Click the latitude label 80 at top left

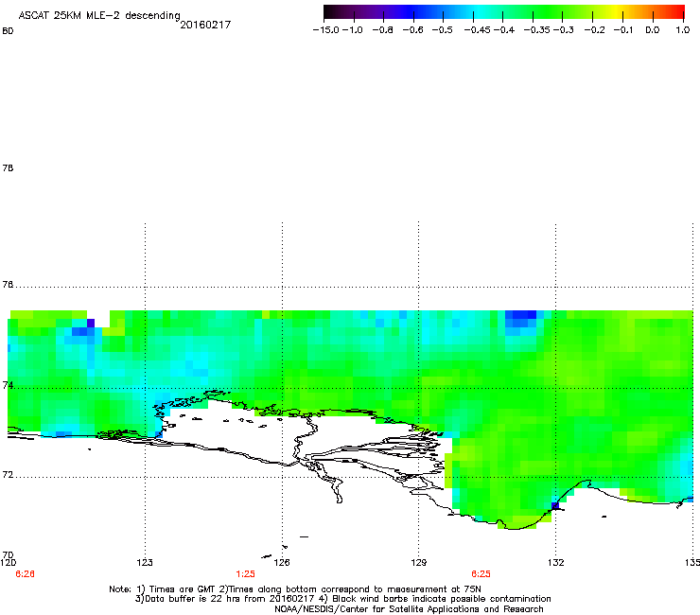coord(8,31)
